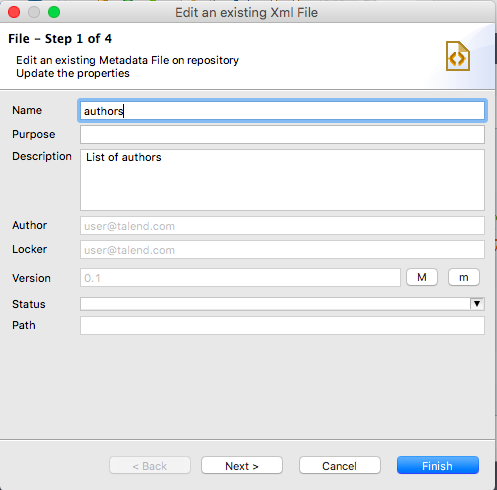Edit the Description text area
The width and height of the screenshot is (497, 490).
click(x=282, y=180)
